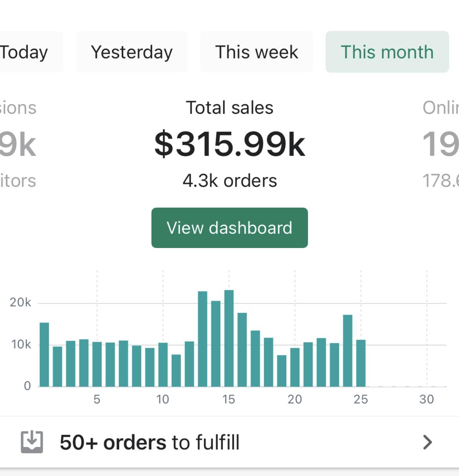Screen dimensions: 459x476
Task: Open the partially visible sessions card on left
Action: click(x=18, y=144)
